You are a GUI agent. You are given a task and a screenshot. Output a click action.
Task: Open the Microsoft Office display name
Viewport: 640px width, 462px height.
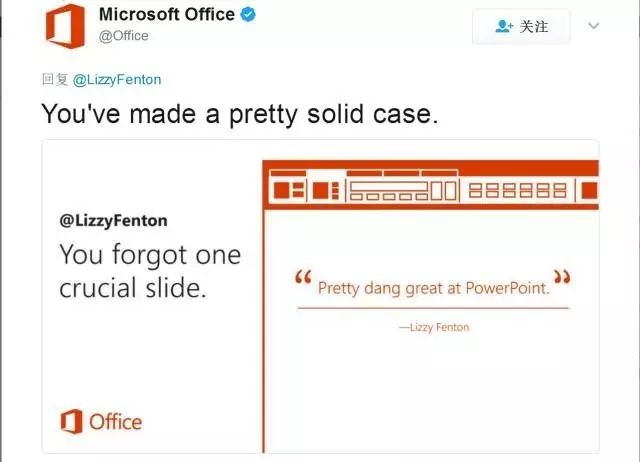(167, 15)
